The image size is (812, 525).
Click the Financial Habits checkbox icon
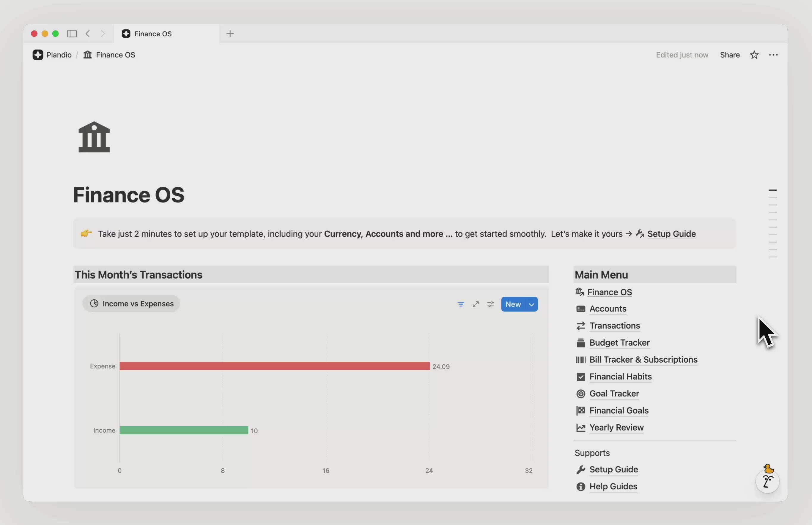581,377
